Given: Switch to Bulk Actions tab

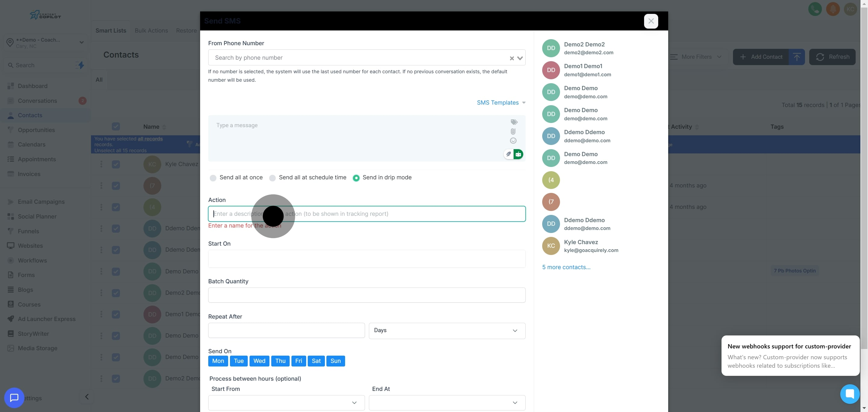Looking at the screenshot, I should tap(151, 31).
